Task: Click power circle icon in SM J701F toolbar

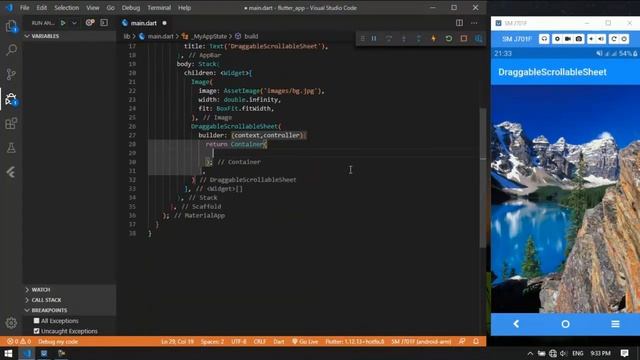Action: point(624,39)
